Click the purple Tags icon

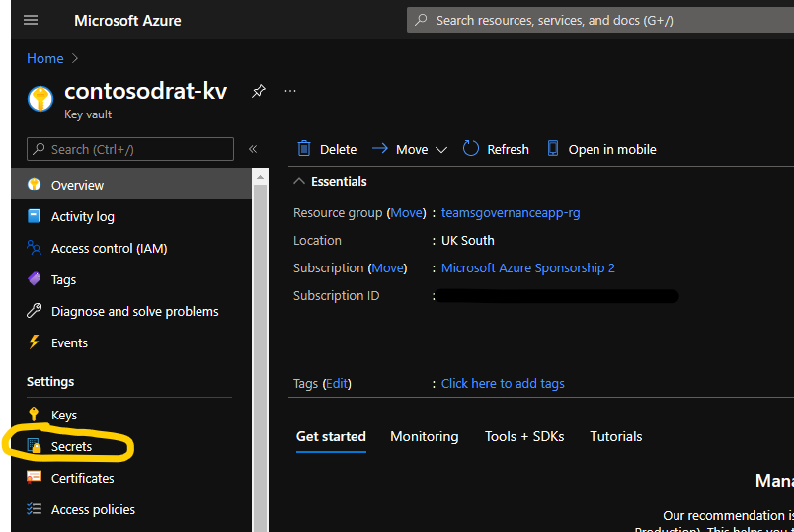[34, 279]
